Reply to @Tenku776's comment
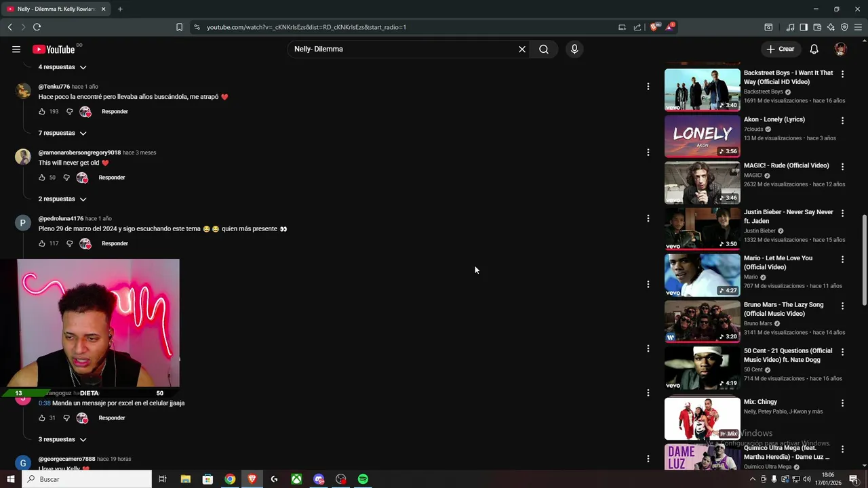Screen dimensions: 868x488 coord(115,111)
